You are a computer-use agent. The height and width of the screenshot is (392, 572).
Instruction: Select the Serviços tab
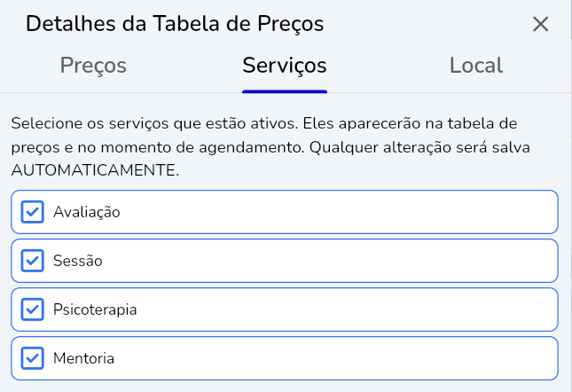[285, 66]
